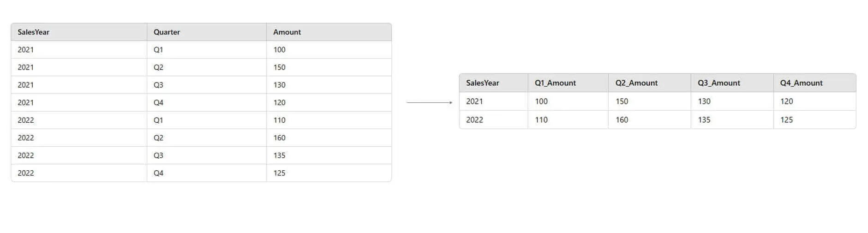
Task: Select value 160 under Q2_Amount
Action: [x=622, y=120]
